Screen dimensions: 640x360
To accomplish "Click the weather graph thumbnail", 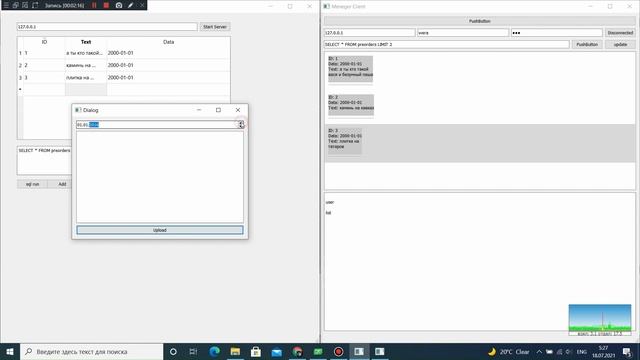I will click(x=600, y=320).
